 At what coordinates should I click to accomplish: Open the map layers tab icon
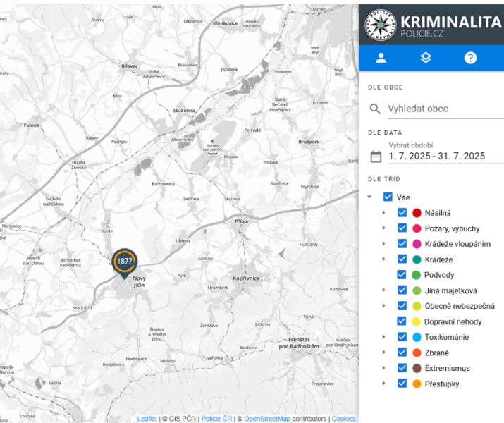pyautogui.click(x=426, y=58)
